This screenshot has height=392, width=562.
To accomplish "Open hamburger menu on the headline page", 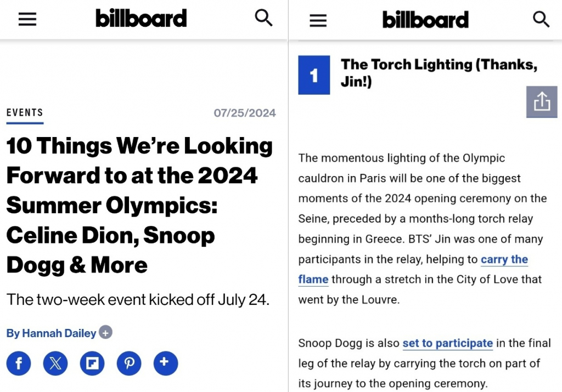I will [x=27, y=19].
